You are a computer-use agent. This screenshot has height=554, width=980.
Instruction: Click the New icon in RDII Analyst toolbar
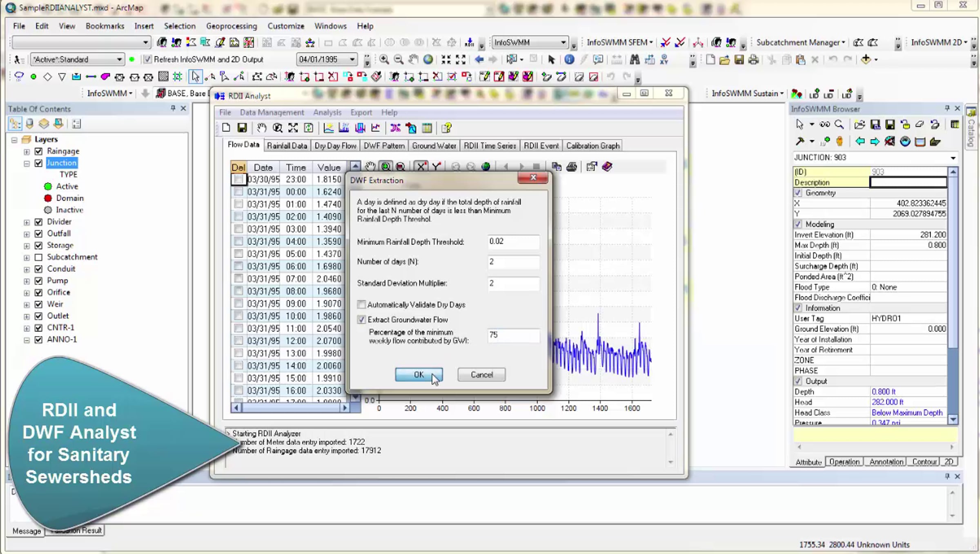coord(226,128)
